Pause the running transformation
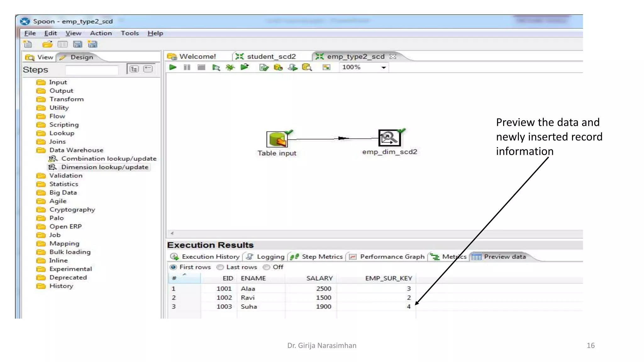This screenshot has height=362, width=644. [x=187, y=67]
